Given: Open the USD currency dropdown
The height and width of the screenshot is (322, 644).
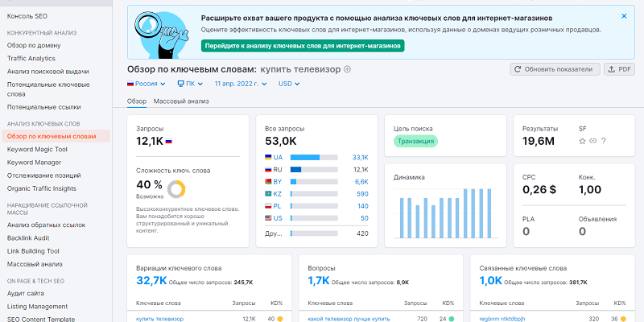Looking at the screenshot, I should click(x=289, y=84).
